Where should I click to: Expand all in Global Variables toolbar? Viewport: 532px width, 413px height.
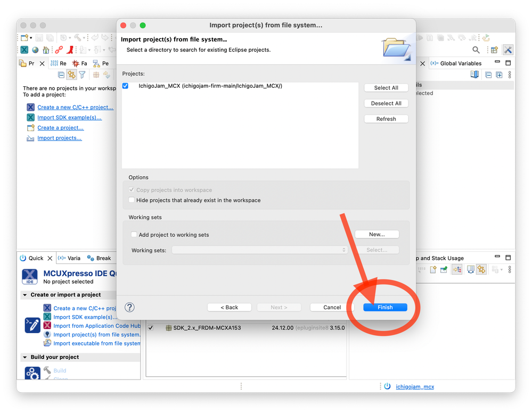pos(499,75)
